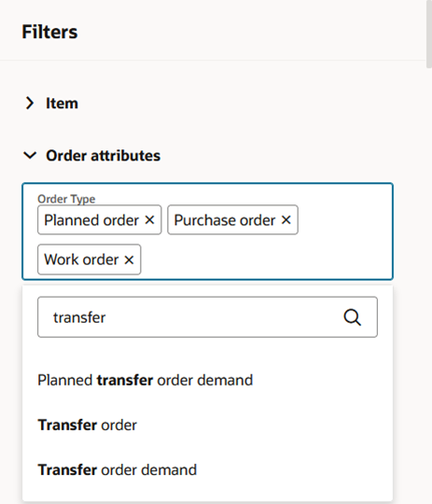Viewport: 432px width, 504px height.
Task: Click the Order Type field label
Action: pos(66,199)
